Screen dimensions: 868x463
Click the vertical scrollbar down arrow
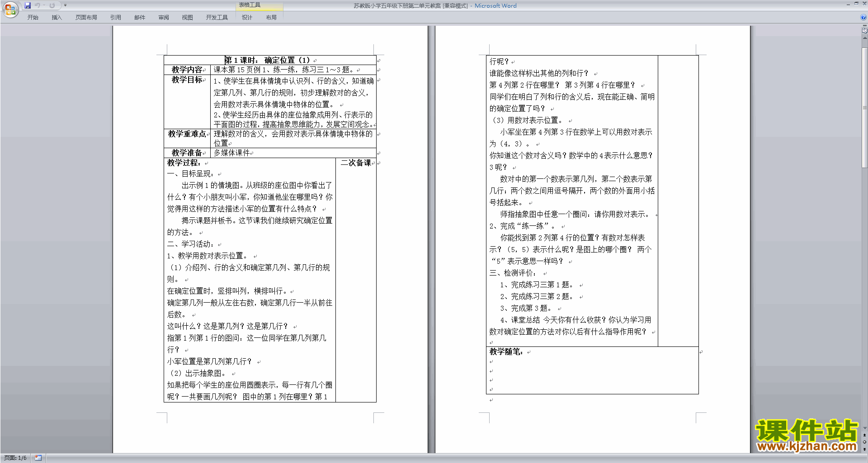(x=864, y=428)
